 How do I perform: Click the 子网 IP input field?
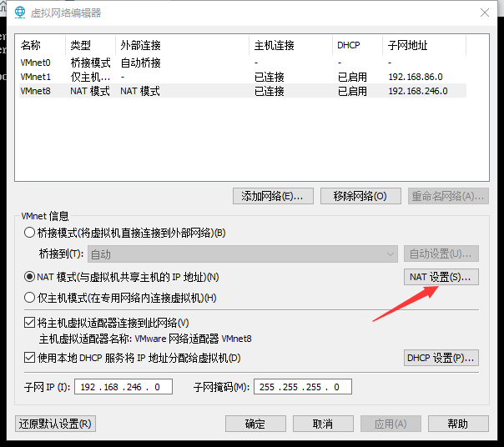pos(123,387)
